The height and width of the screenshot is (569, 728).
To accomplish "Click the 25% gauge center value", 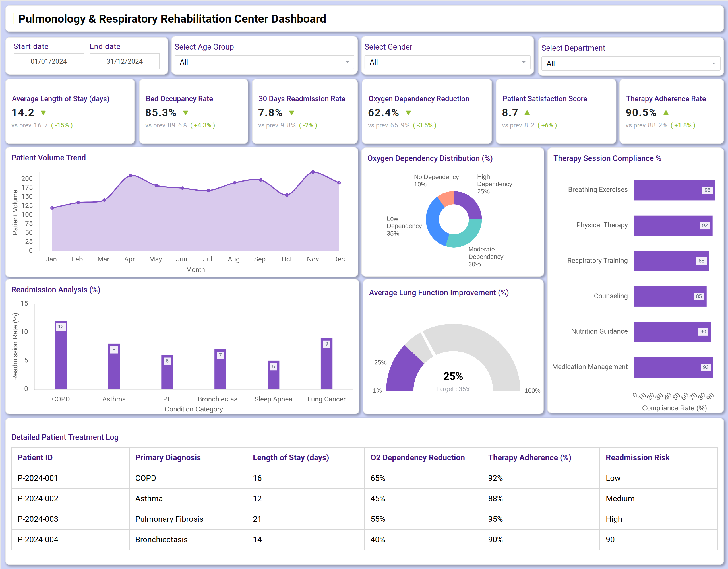I will click(x=453, y=376).
